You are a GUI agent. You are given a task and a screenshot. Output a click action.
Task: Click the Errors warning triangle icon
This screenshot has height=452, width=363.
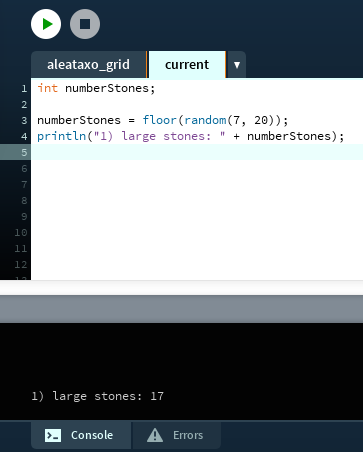click(x=155, y=435)
